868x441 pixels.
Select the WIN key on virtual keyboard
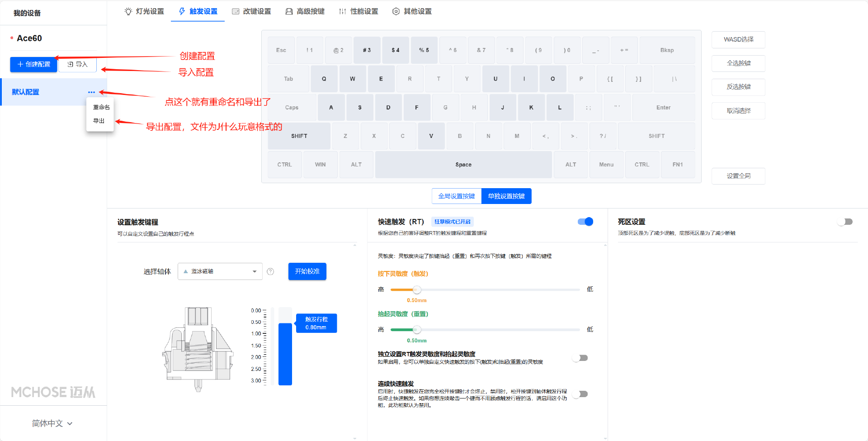pyautogui.click(x=321, y=165)
